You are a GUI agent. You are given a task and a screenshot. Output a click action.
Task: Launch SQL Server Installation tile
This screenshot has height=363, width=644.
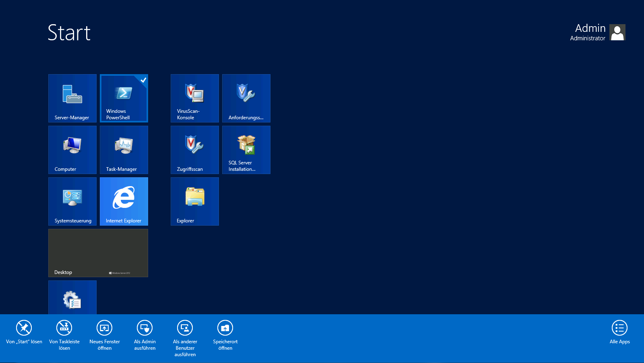point(246,150)
